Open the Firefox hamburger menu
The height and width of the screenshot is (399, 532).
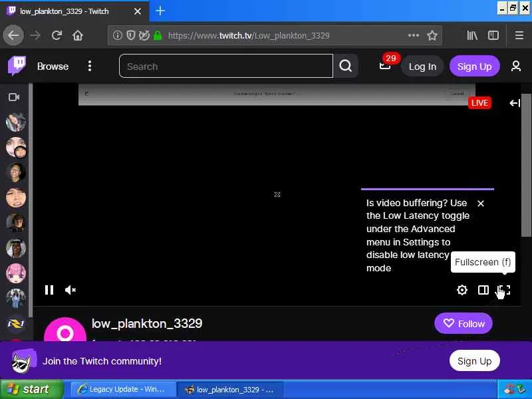(x=519, y=35)
